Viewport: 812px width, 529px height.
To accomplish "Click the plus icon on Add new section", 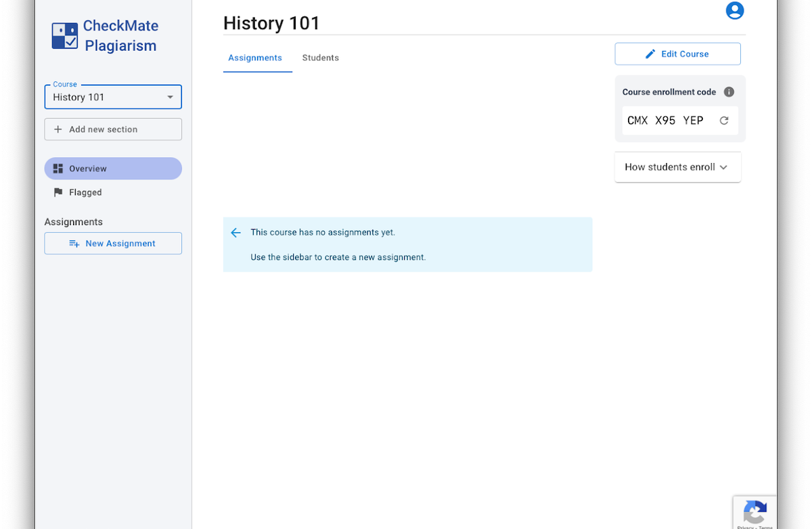I will [56, 129].
